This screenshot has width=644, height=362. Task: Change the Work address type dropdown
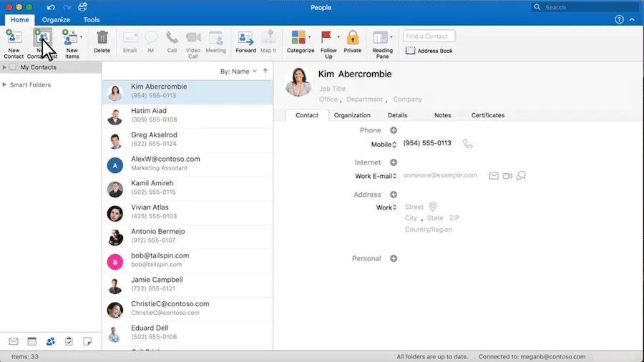(386, 207)
